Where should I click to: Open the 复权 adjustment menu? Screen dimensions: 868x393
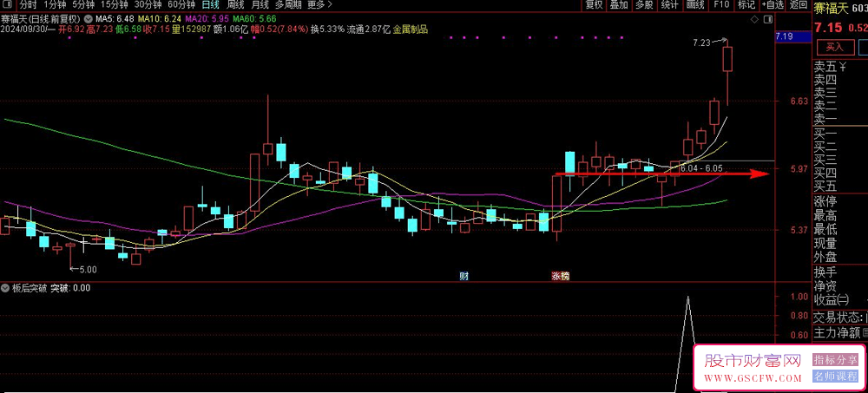[594, 5]
